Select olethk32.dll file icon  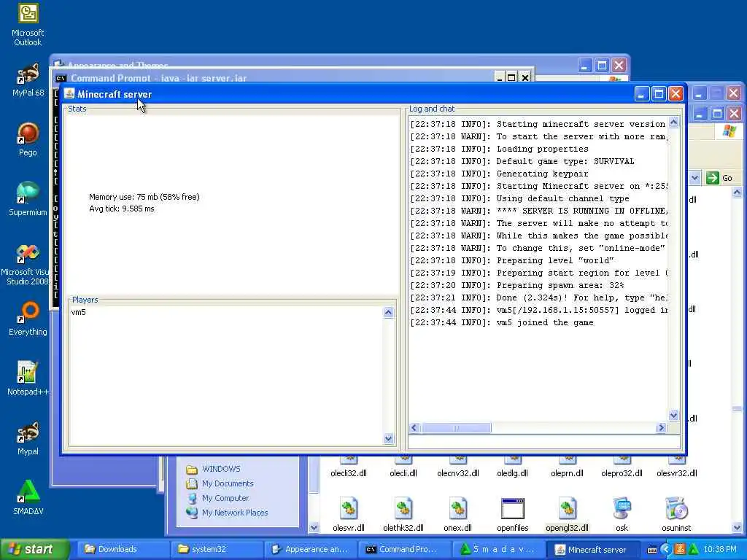[x=403, y=508]
